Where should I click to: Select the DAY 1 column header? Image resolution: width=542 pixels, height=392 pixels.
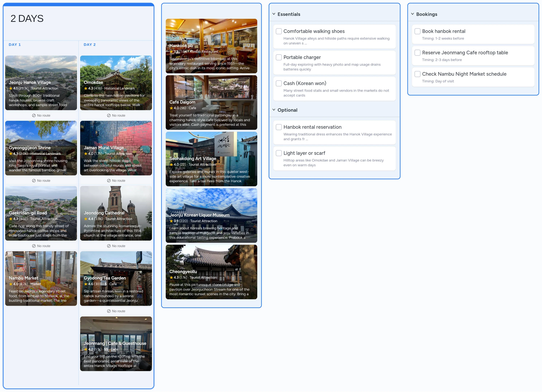point(15,44)
